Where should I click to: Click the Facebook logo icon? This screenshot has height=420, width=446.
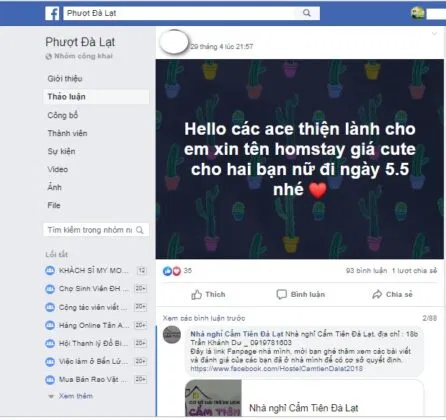(x=52, y=13)
